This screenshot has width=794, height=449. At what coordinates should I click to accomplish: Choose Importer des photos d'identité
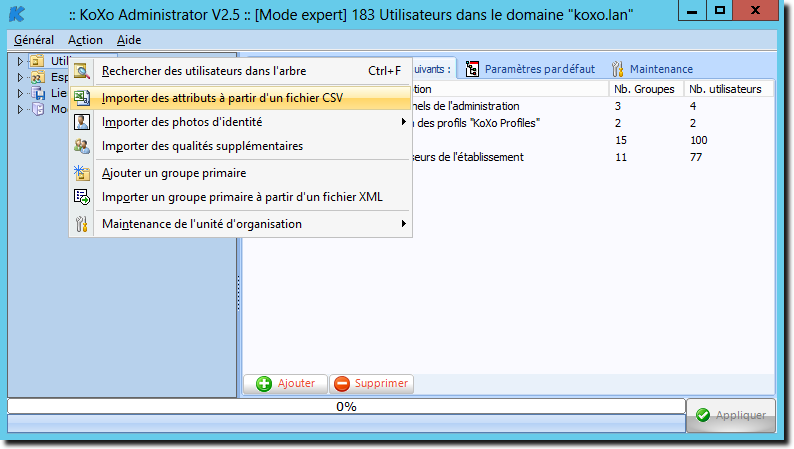pyautogui.click(x=240, y=122)
